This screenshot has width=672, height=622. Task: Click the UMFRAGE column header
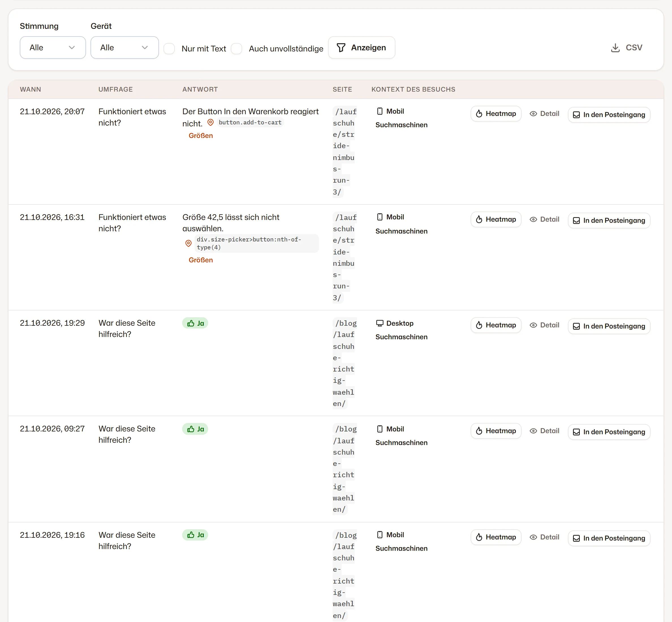click(115, 90)
